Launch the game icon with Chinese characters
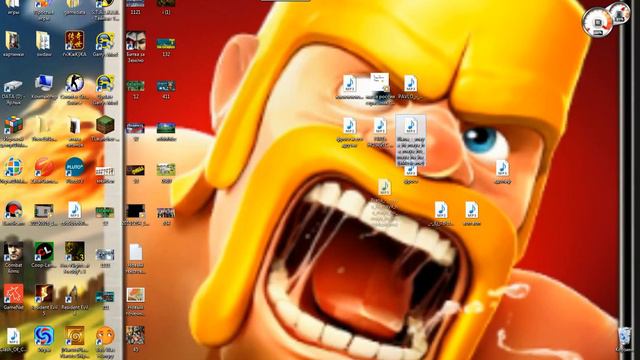Viewport: 640px width, 360px height. point(74,40)
